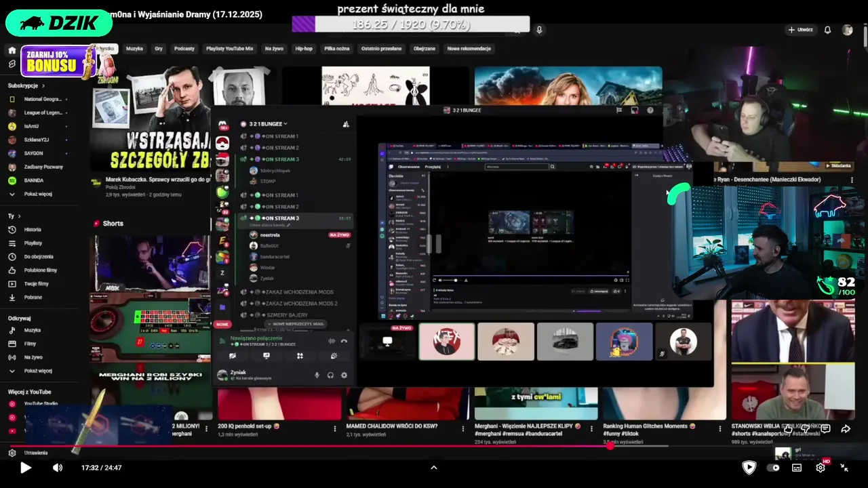Select the Gry filter chip
This screenshot has height=488, width=868.
coord(159,49)
